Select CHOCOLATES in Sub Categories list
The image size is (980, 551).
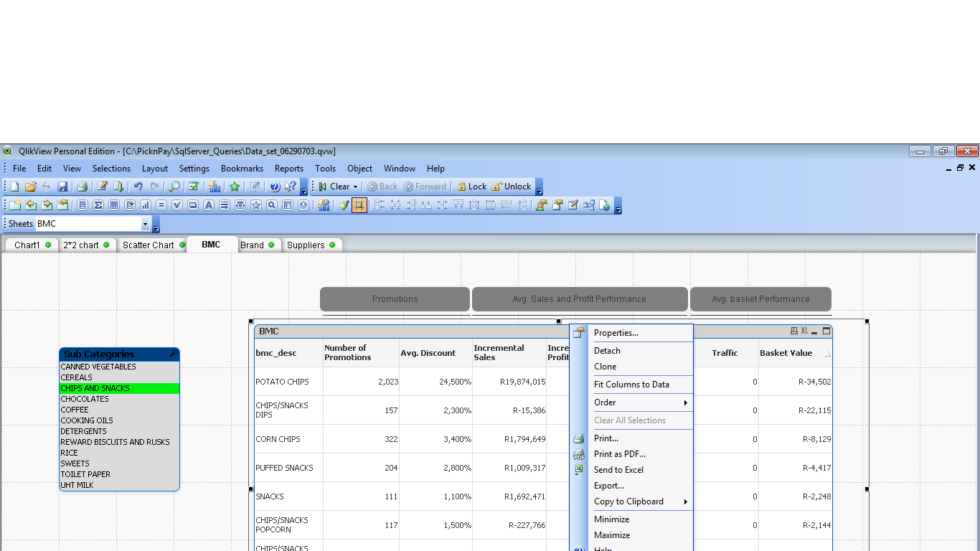(x=85, y=399)
